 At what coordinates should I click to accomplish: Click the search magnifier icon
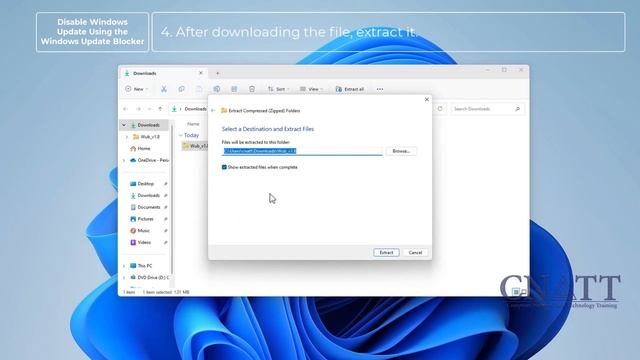pos(517,109)
